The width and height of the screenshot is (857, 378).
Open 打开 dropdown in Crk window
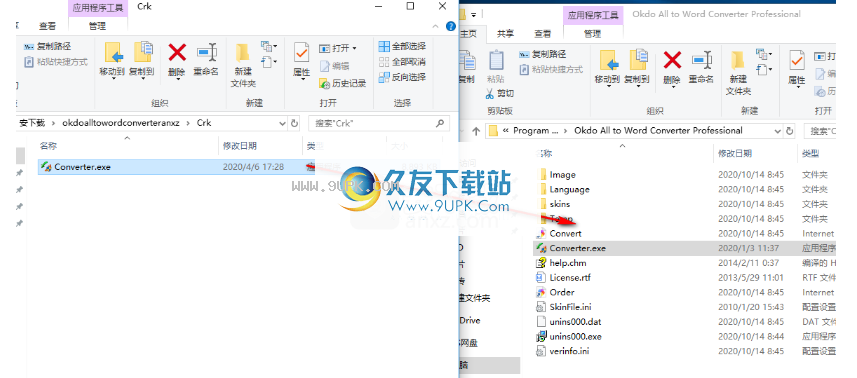tap(338, 49)
